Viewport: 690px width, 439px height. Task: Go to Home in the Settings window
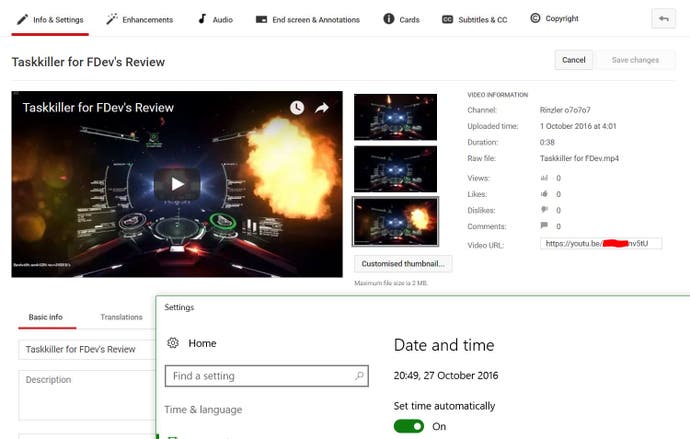point(202,343)
